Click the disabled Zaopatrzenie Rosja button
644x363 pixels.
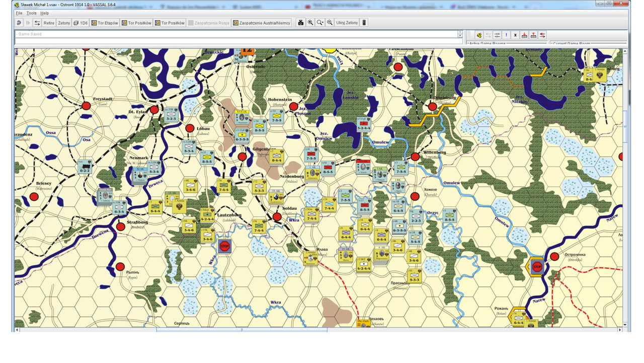pos(209,23)
